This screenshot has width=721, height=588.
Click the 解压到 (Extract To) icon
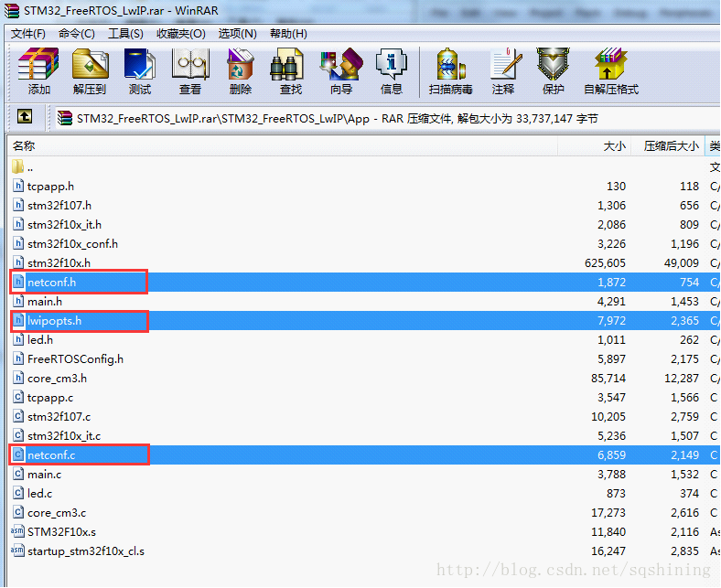pos(90,71)
